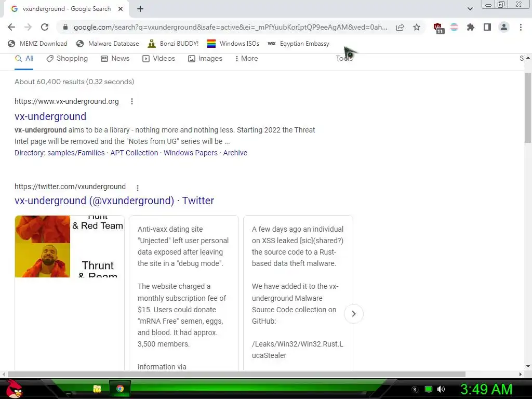The height and width of the screenshot is (399, 532).
Task: Toggle the browser side panel
Action: tap(487, 27)
